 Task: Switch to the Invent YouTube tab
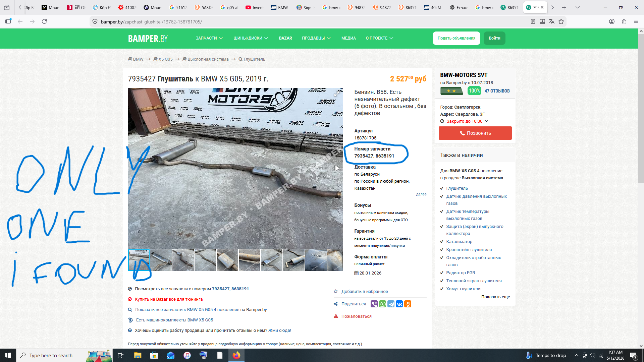pyautogui.click(x=255, y=7)
